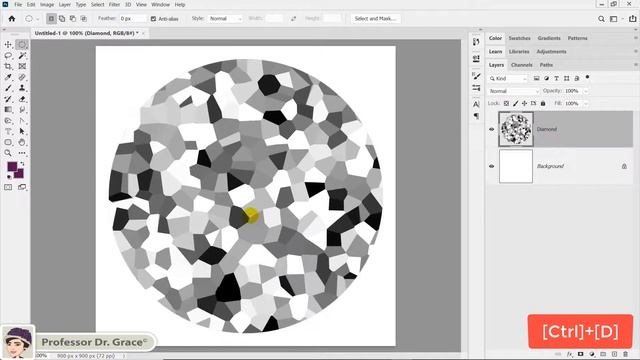Open Color panel flyout menu
Image resolution: width=640 pixels, height=360 pixels.
[636, 38]
